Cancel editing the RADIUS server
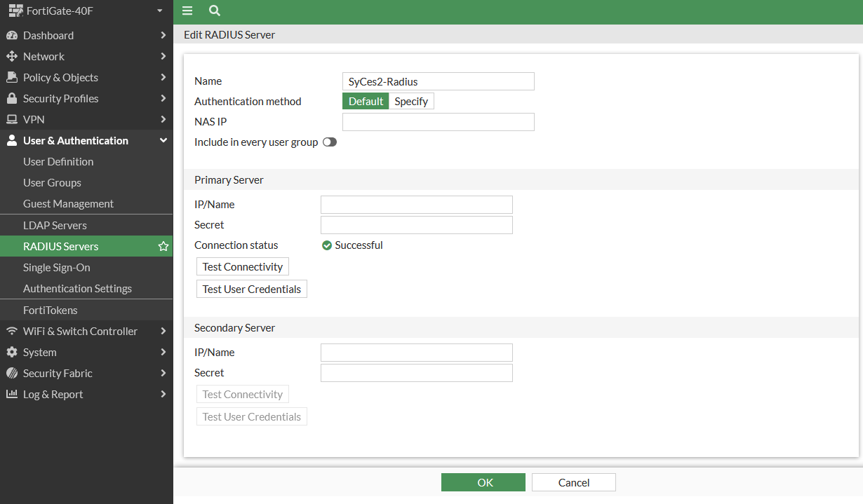 coord(574,482)
